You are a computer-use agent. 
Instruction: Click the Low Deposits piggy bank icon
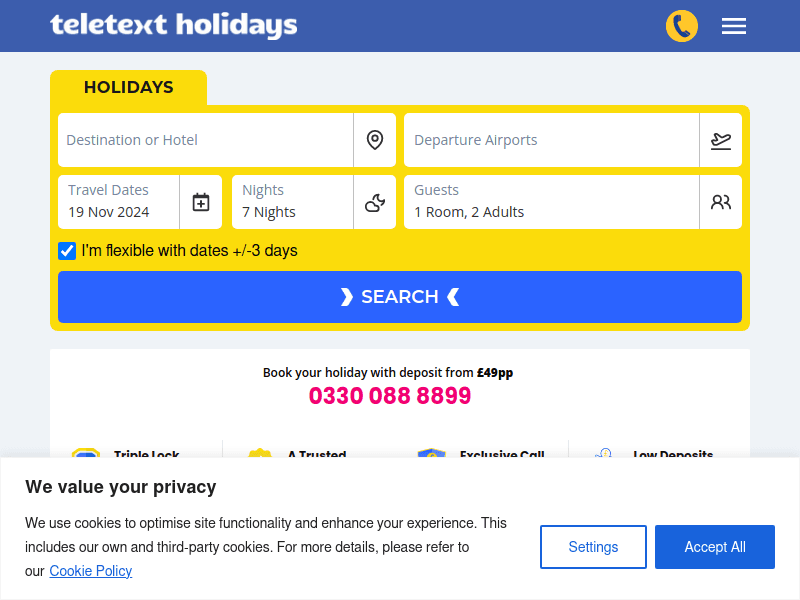603,456
